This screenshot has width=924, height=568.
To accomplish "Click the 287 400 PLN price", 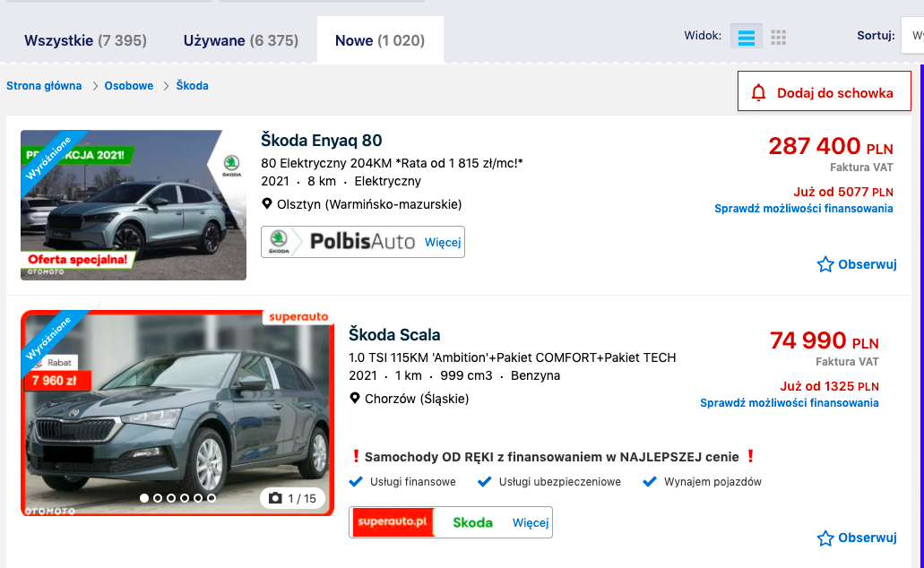I will click(x=830, y=145).
